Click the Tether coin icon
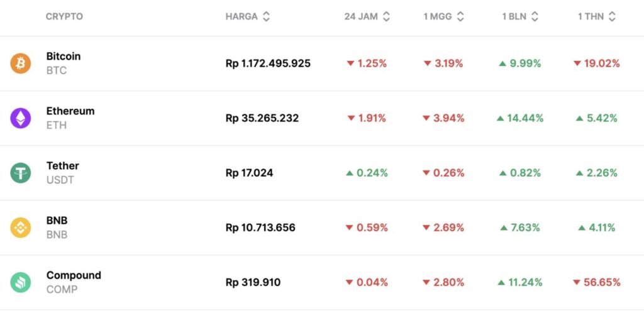Image resolution: width=644 pixels, height=313 pixels. [x=20, y=173]
